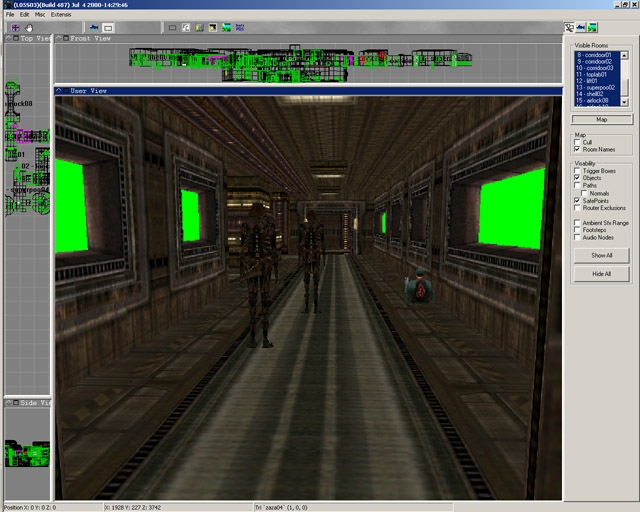Image resolution: width=640 pixels, height=512 pixels.
Task: Click Visible Rooms list scroll down arrow
Action: pyautogui.click(x=624, y=102)
